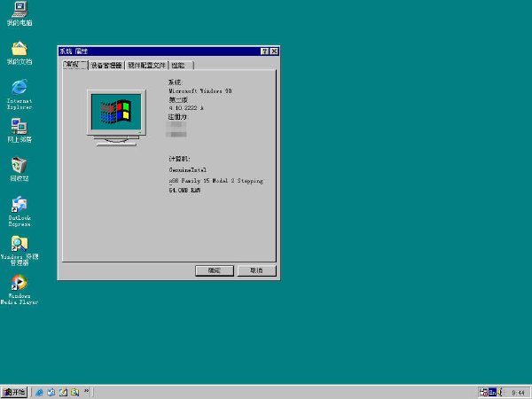Click the Windows logo monitor image

(x=116, y=118)
